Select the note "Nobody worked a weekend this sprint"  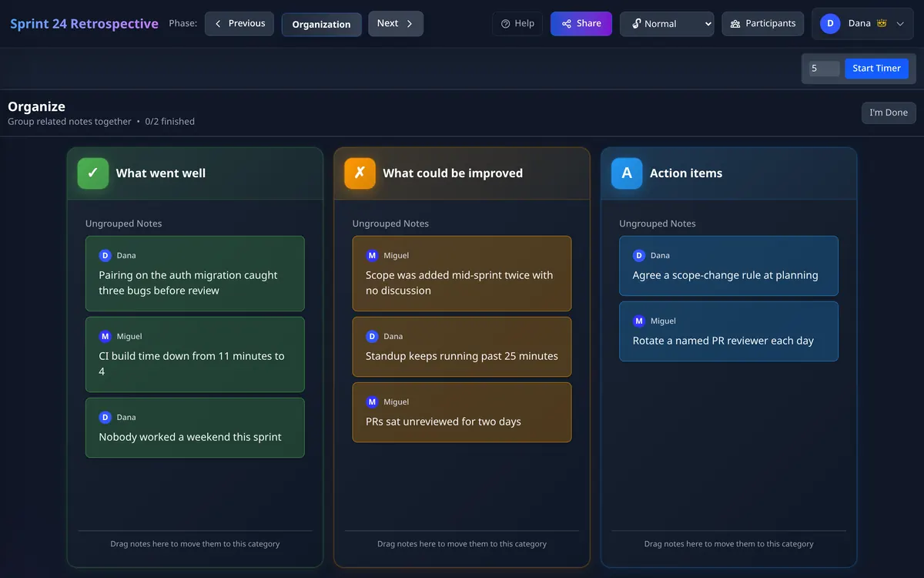click(195, 428)
